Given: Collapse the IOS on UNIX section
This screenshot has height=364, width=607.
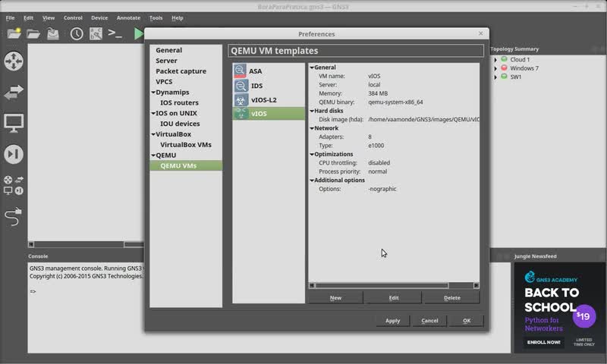Looking at the screenshot, I should coord(153,113).
